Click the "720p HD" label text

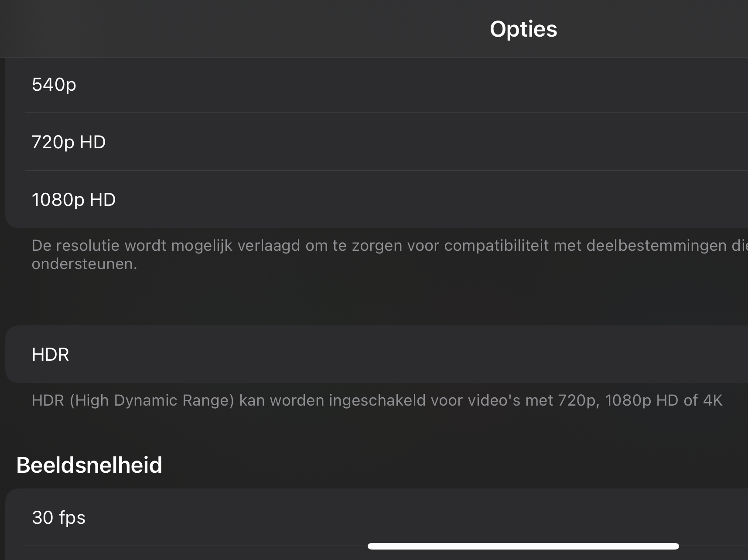point(68,142)
